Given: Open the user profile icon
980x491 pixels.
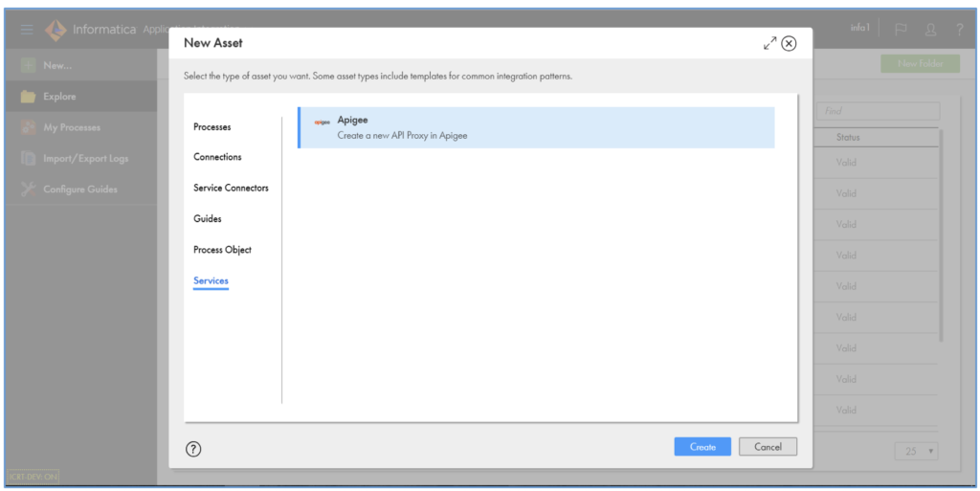Looking at the screenshot, I should (x=930, y=30).
